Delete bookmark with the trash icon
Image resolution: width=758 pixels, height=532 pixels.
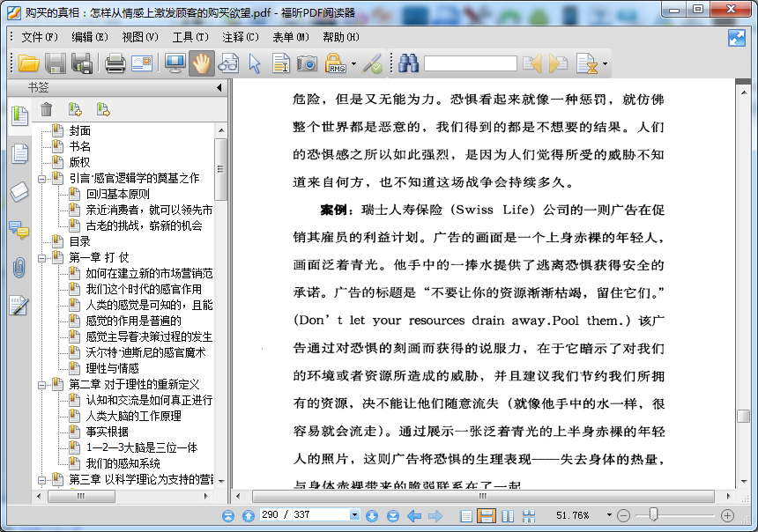pos(47,109)
